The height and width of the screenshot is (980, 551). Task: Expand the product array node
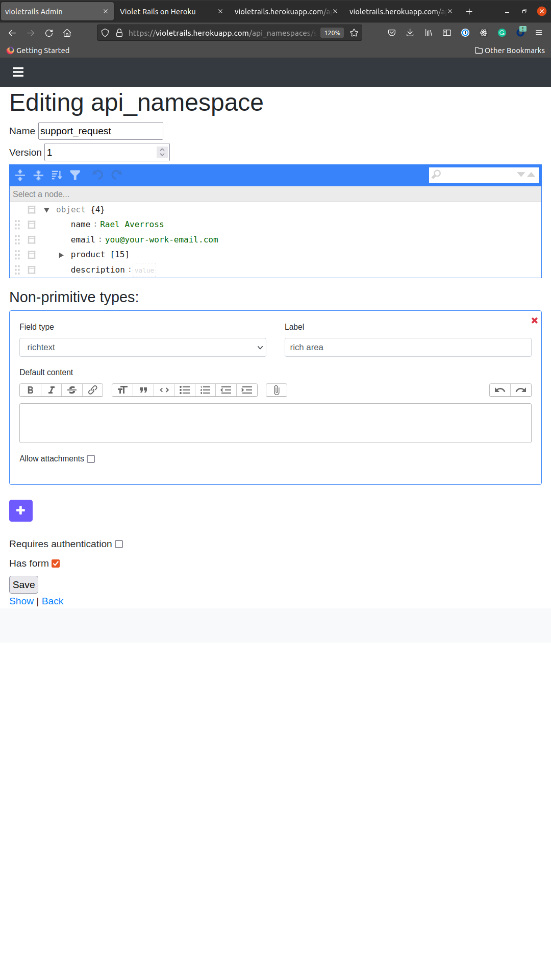point(61,255)
